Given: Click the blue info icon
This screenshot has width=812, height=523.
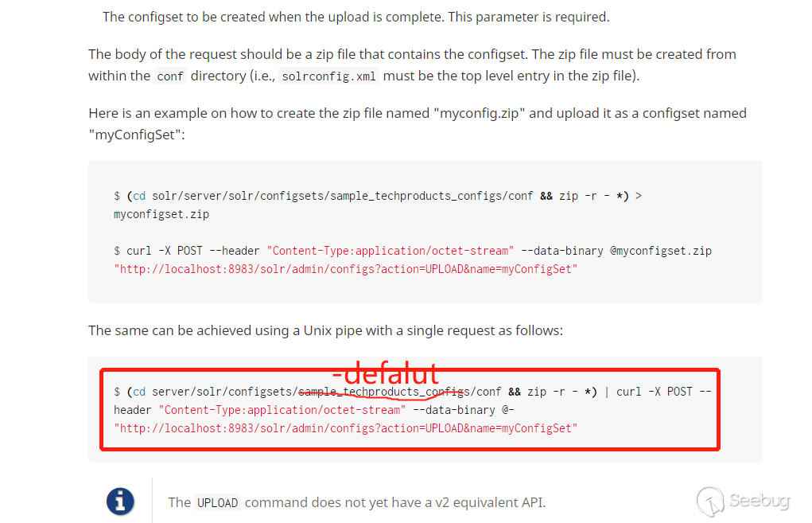Looking at the screenshot, I should pyautogui.click(x=120, y=502).
